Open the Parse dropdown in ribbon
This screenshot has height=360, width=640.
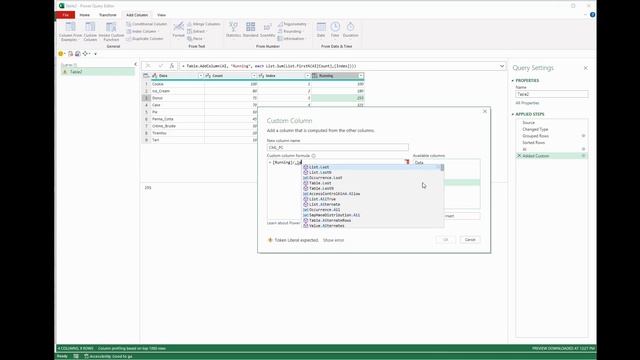[196, 39]
